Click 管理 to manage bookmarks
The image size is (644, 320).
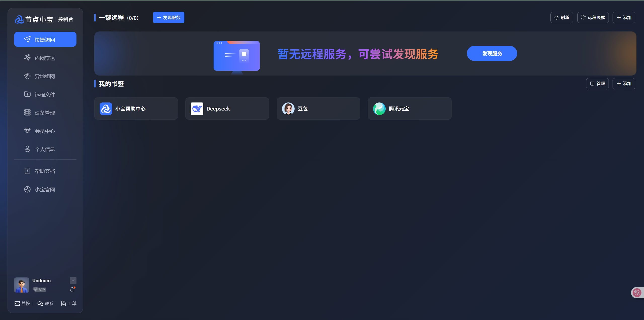(x=597, y=84)
